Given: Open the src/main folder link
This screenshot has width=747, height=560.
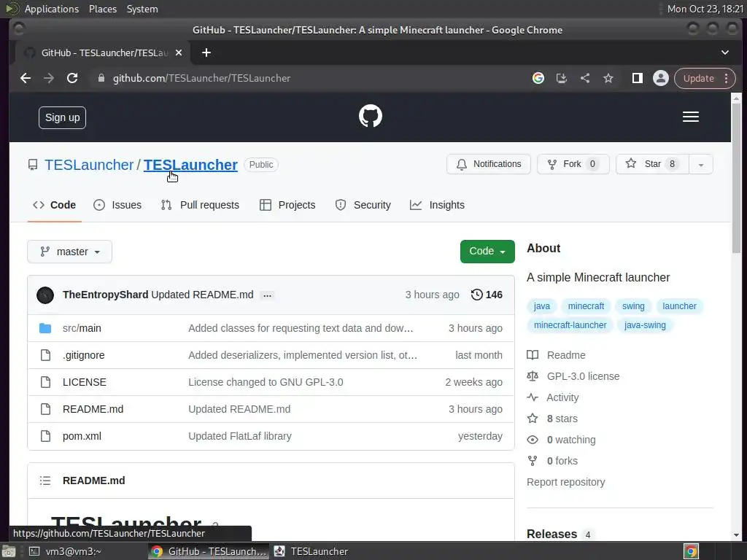Looking at the screenshot, I should 82,328.
